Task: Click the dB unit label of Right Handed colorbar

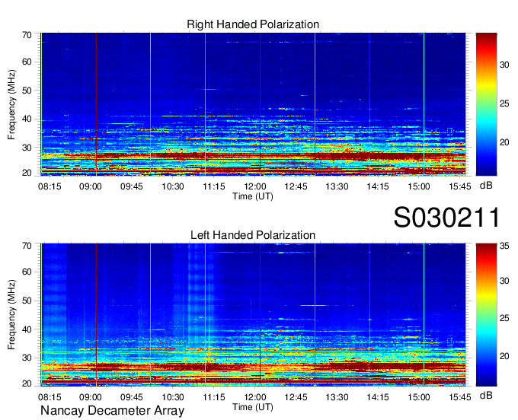Action: pos(486,186)
